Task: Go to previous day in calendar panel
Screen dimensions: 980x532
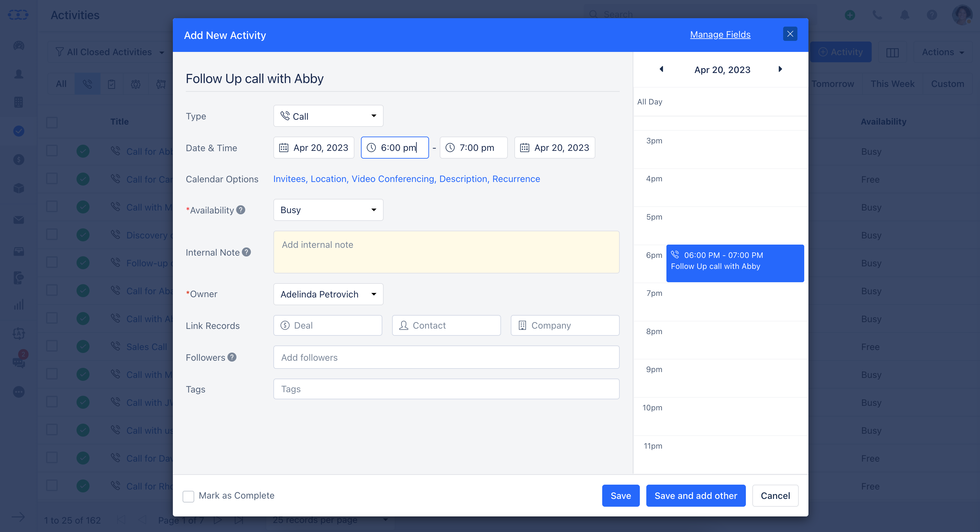Action: click(x=661, y=69)
